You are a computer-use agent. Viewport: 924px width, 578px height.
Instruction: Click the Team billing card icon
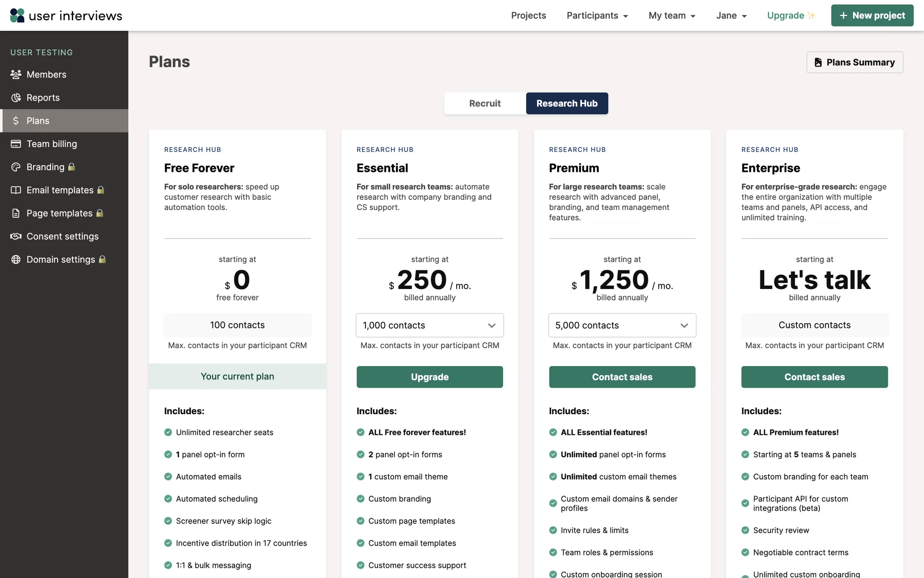[16, 144]
